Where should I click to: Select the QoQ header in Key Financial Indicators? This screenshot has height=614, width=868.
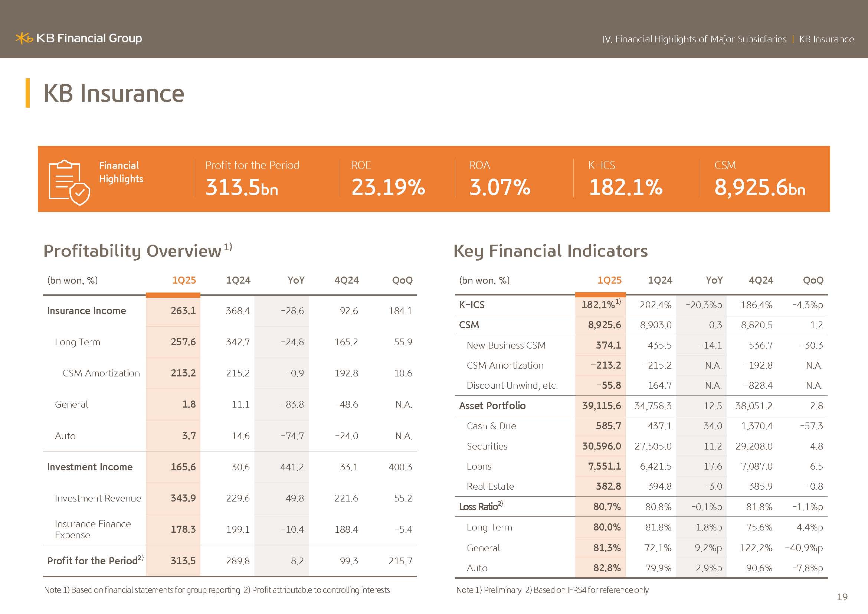tap(813, 280)
